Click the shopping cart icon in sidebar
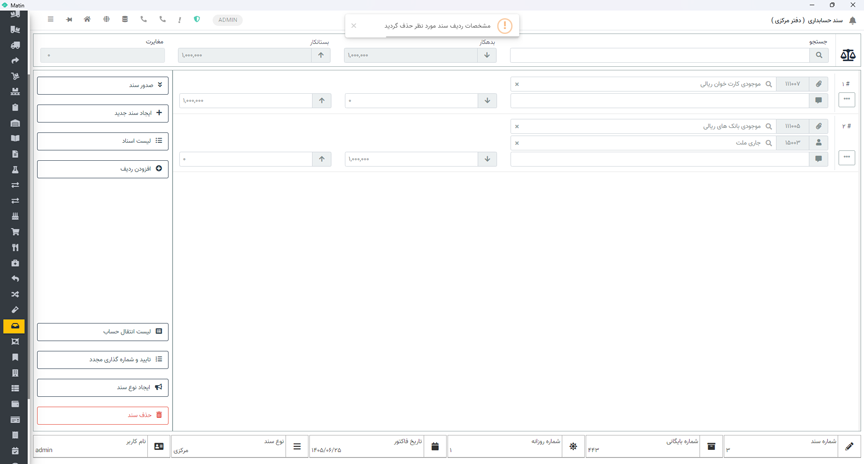864x464 pixels. click(15, 232)
